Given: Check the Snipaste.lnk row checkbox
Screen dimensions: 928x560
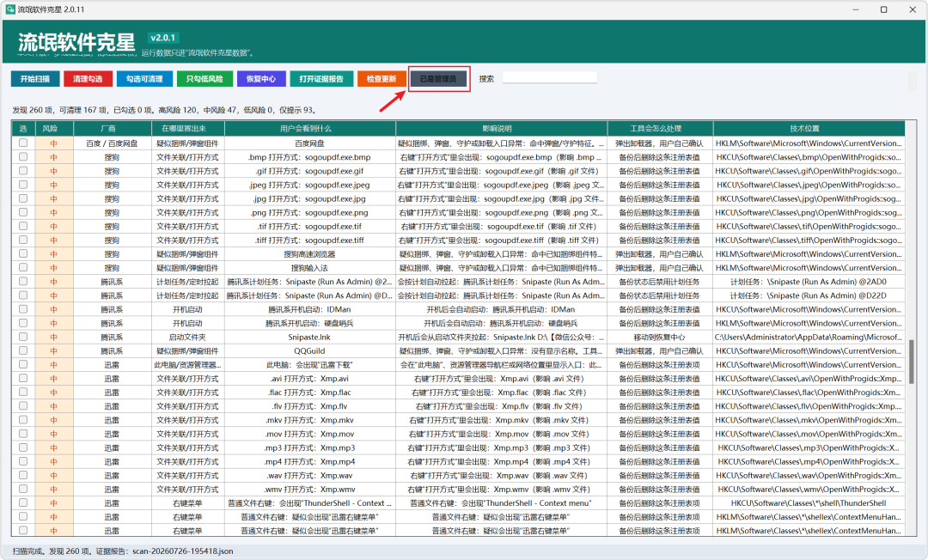Looking at the screenshot, I should [23, 337].
